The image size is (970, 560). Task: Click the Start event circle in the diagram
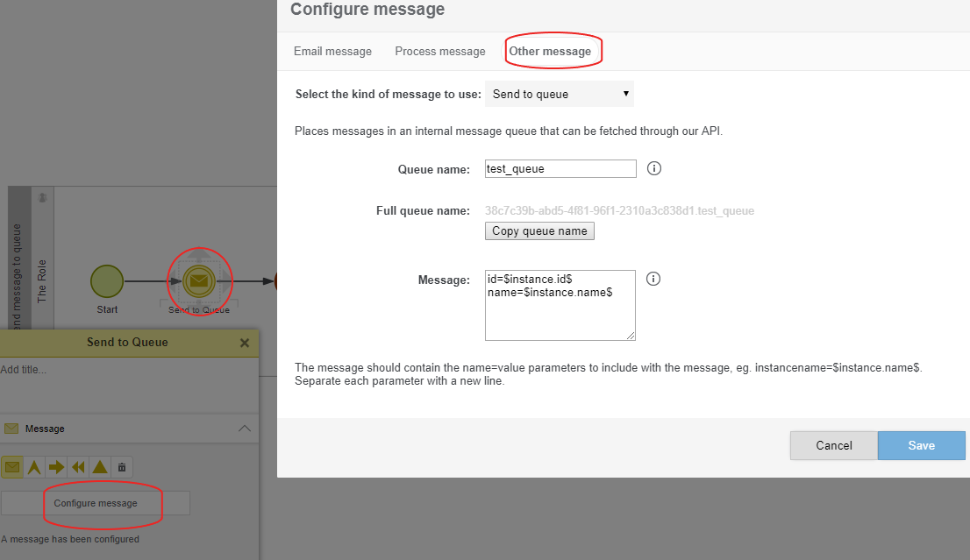click(x=107, y=281)
